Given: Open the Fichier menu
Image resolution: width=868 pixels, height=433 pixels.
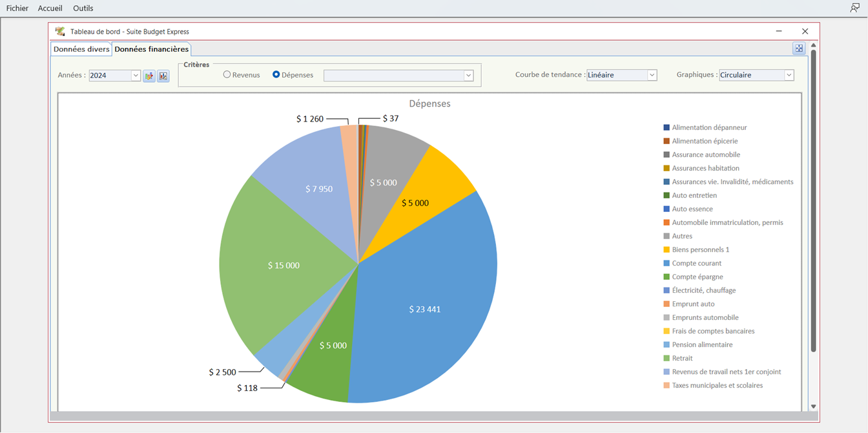Looking at the screenshot, I should (17, 8).
